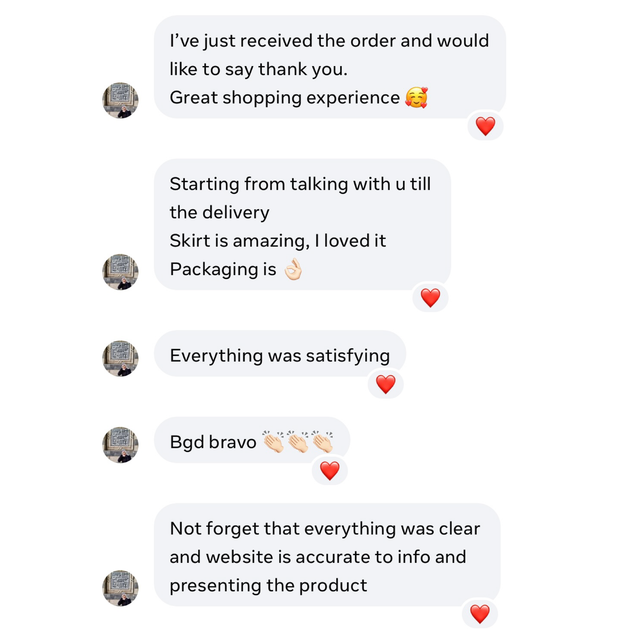
Task: Open avatar beside 'presenting the product' message
Action: tap(120, 588)
